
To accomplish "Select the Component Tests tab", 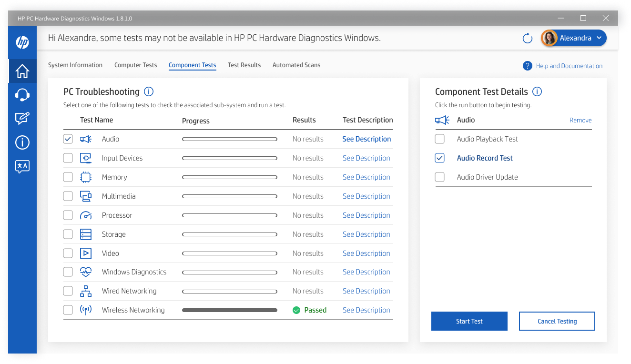I will click(x=193, y=65).
